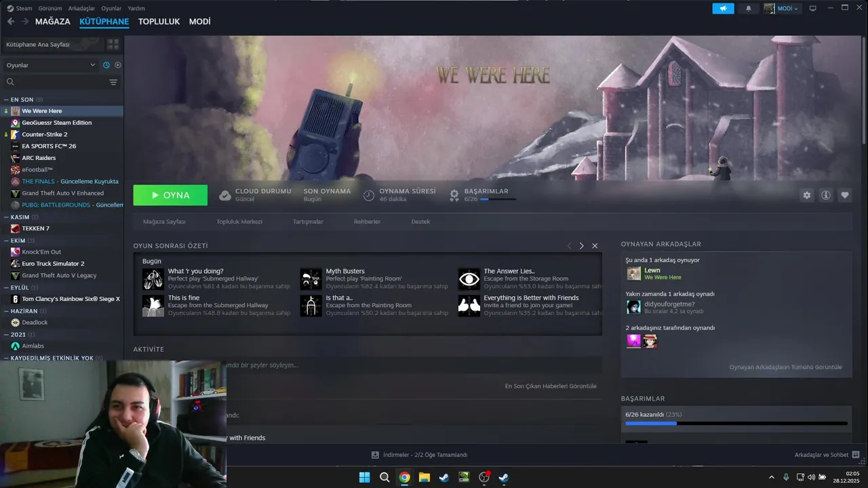Click the Oynama Süresi clock icon
The width and height of the screenshot is (868, 488).
[x=369, y=195]
